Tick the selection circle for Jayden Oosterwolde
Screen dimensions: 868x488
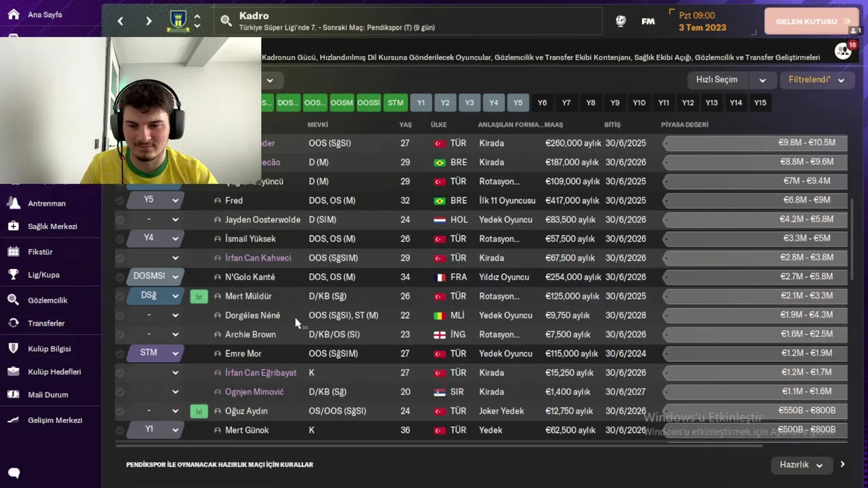(x=120, y=220)
